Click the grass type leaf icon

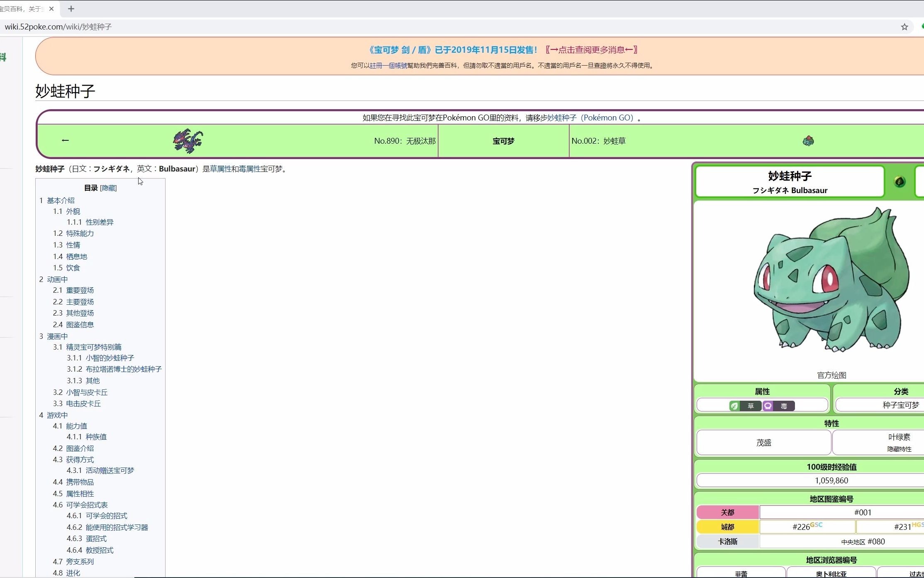click(734, 406)
